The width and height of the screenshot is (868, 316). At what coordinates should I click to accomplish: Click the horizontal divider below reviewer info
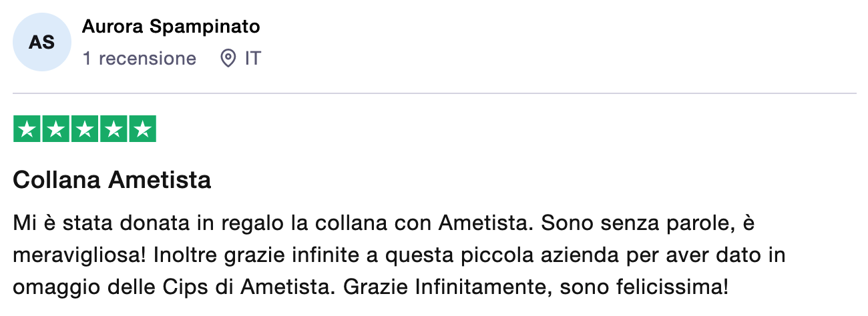(x=434, y=93)
